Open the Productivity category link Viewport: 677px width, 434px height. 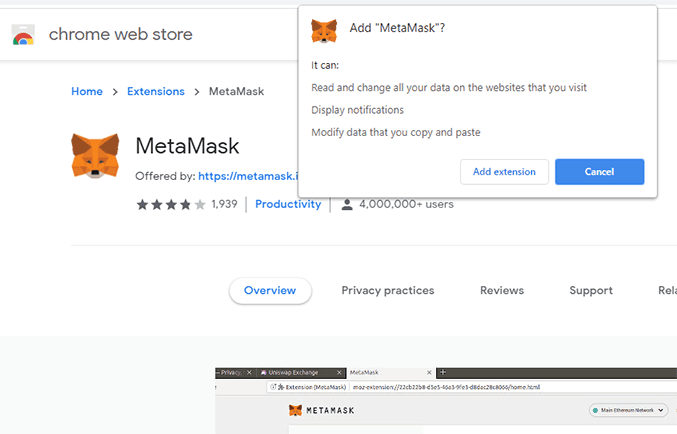click(288, 204)
